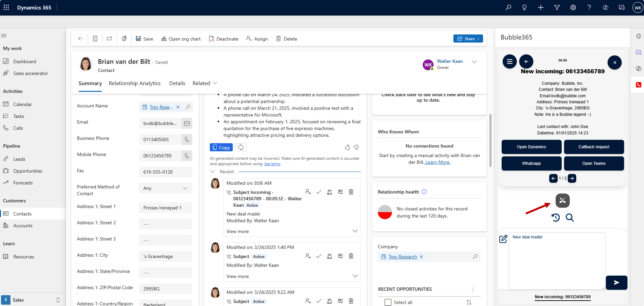Click the Callback request button
The height and width of the screenshot is (306, 644).
594,147
